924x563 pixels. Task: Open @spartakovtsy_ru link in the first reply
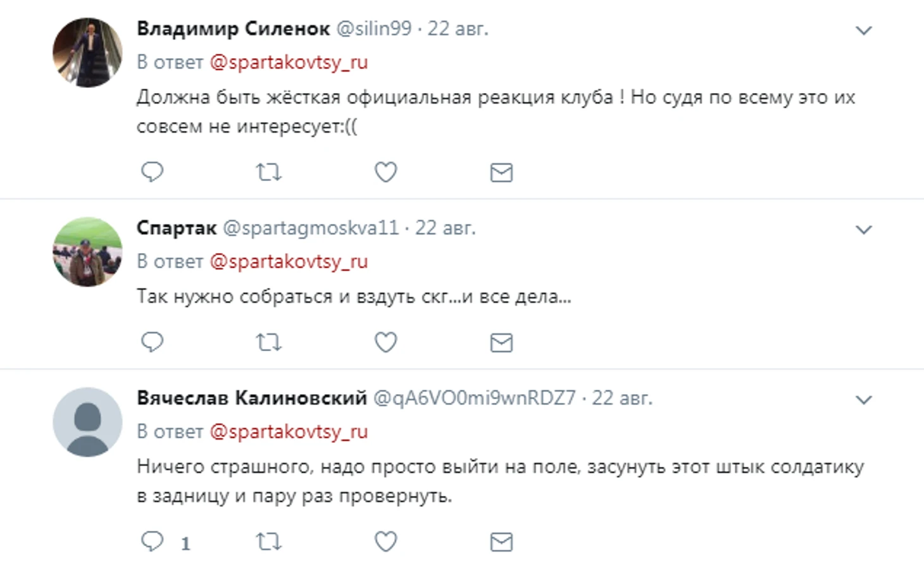pyautogui.click(x=289, y=63)
